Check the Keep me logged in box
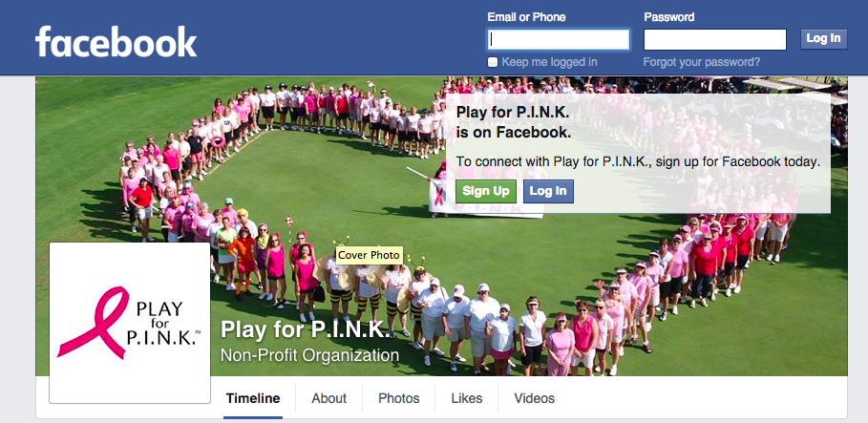Screen dimensions: 868x423 [492, 62]
